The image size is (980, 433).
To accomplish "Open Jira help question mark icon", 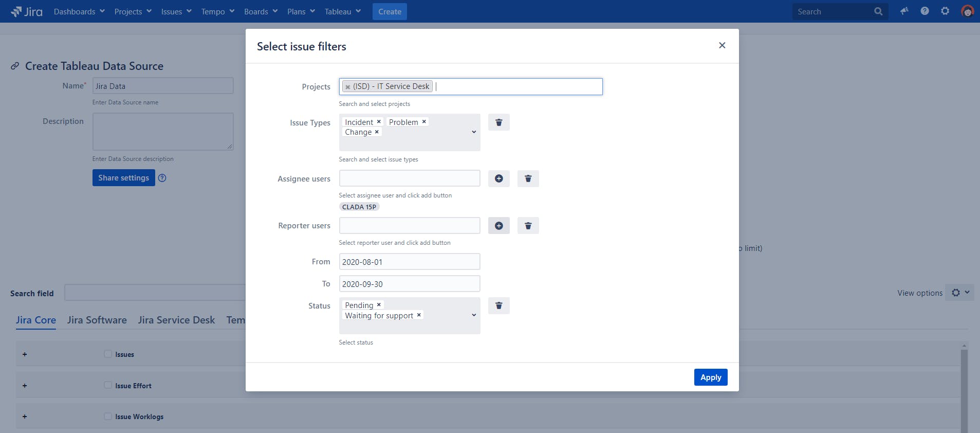I will (924, 11).
